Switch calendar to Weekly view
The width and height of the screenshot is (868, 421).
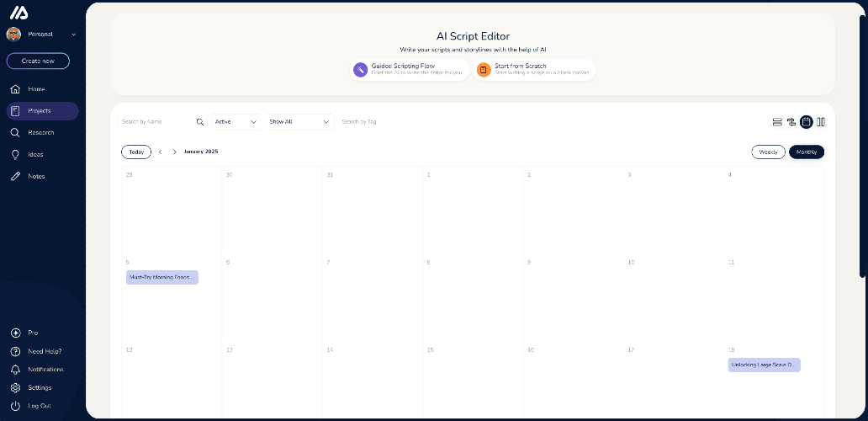tap(768, 152)
